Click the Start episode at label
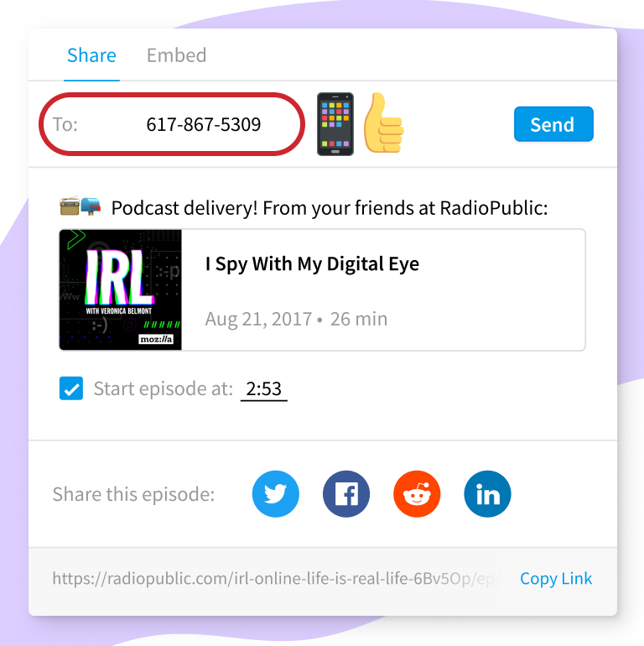Image resolution: width=644 pixels, height=646 pixels. tap(163, 388)
